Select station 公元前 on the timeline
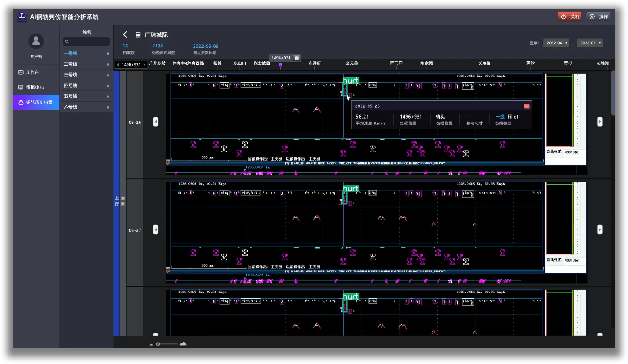Image resolution: width=628 pixels, height=364 pixels. tap(352, 63)
